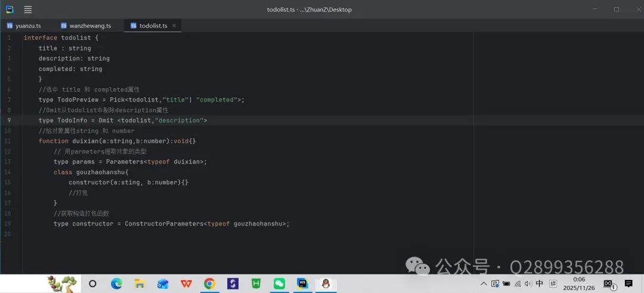Click the 'constructor(a:sting, b:number){}' line
The image size is (644, 293).
click(x=129, y=183)
